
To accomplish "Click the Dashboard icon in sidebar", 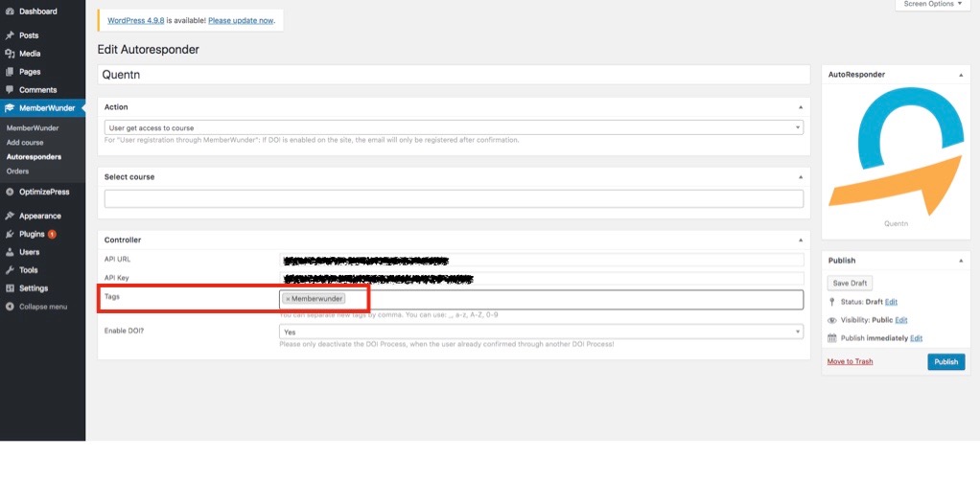I will [x=10, y=11].
